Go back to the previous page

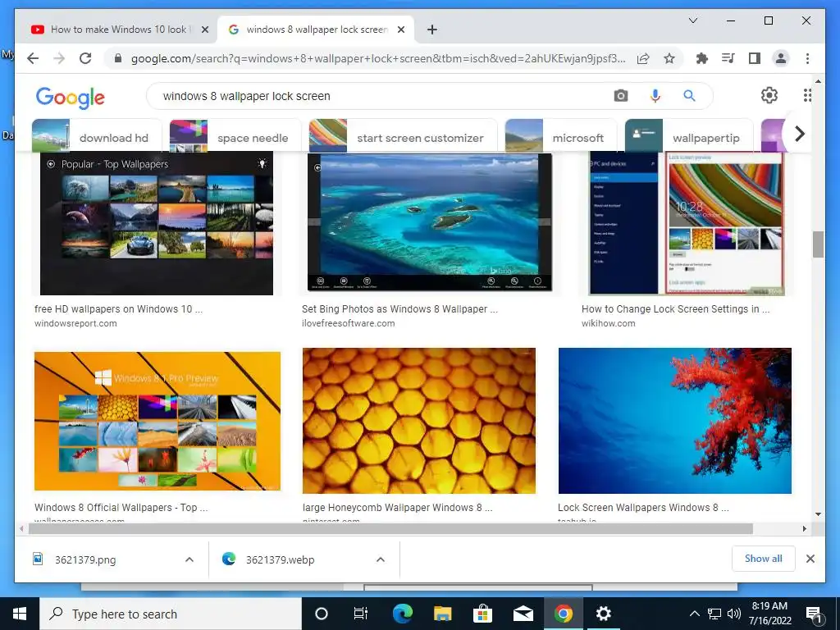(x=33, y=58)
